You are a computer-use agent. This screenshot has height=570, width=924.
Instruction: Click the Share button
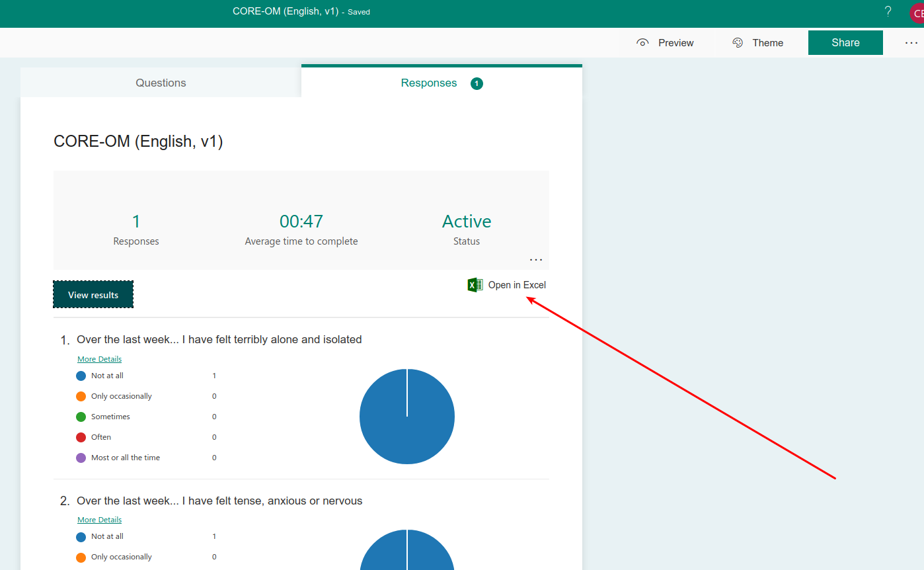(845, 42)
